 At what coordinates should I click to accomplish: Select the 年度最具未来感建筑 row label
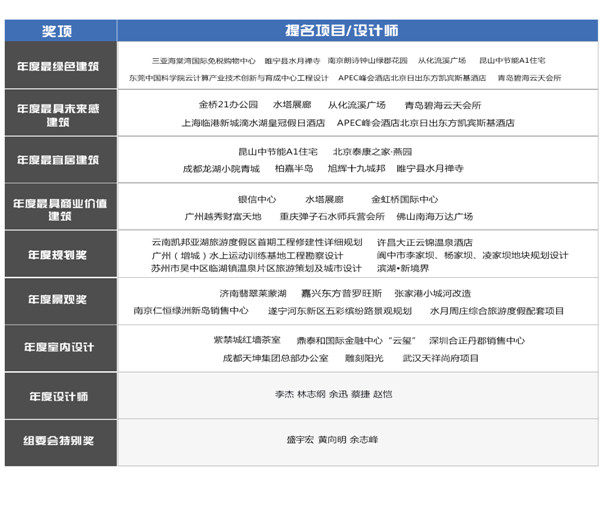coord(58,113)
